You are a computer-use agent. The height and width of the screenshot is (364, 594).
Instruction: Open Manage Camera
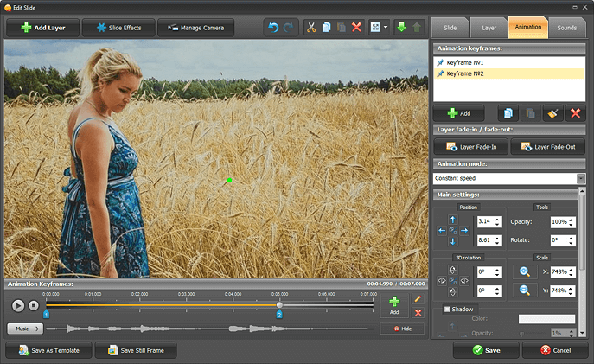click(x=196, y=28)
